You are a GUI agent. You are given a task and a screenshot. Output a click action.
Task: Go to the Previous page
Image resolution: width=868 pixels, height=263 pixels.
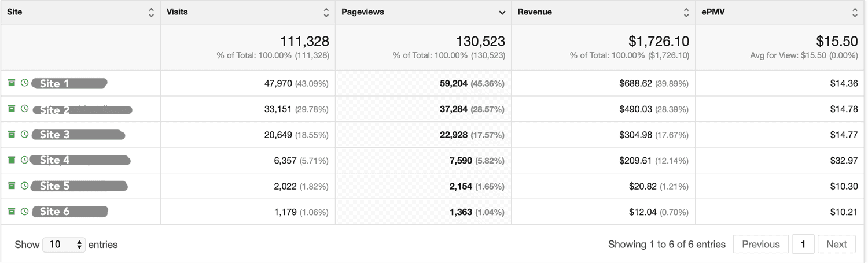pos(760,245)
